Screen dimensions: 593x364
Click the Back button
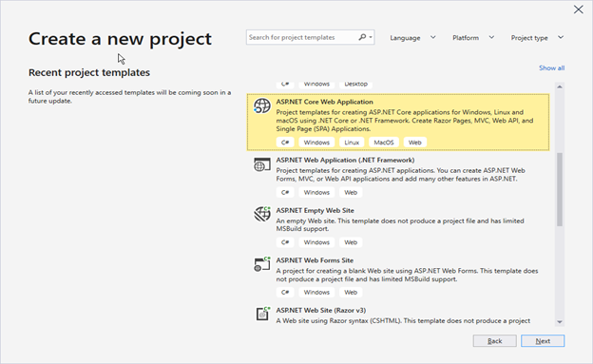494,341
